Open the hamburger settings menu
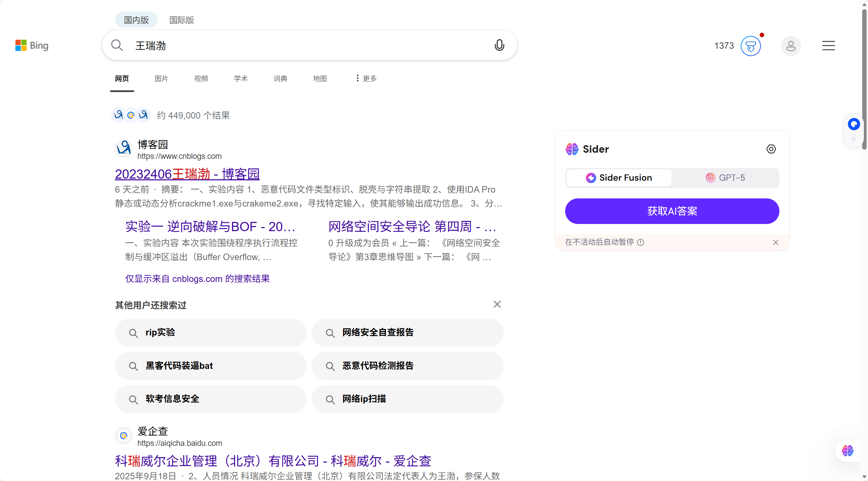This screenshot has width=868, height=481. [x=828, y=46]
